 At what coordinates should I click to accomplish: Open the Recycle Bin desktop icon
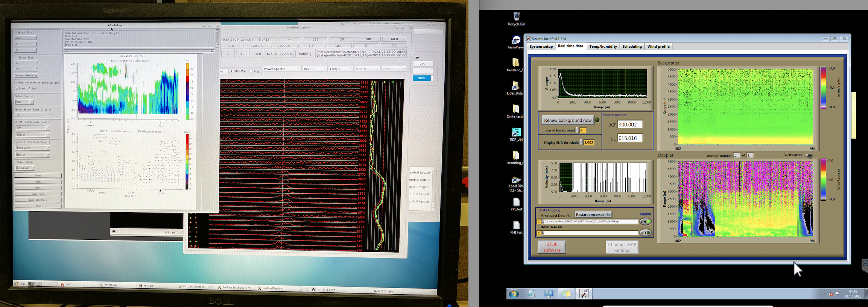click(516, 17)
